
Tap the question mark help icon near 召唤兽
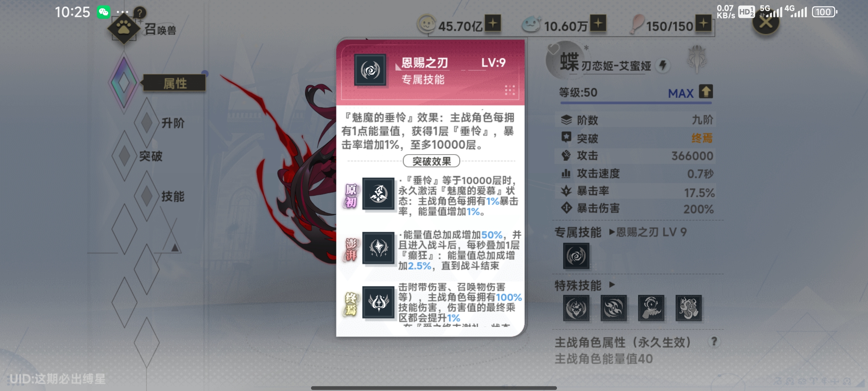140,13
